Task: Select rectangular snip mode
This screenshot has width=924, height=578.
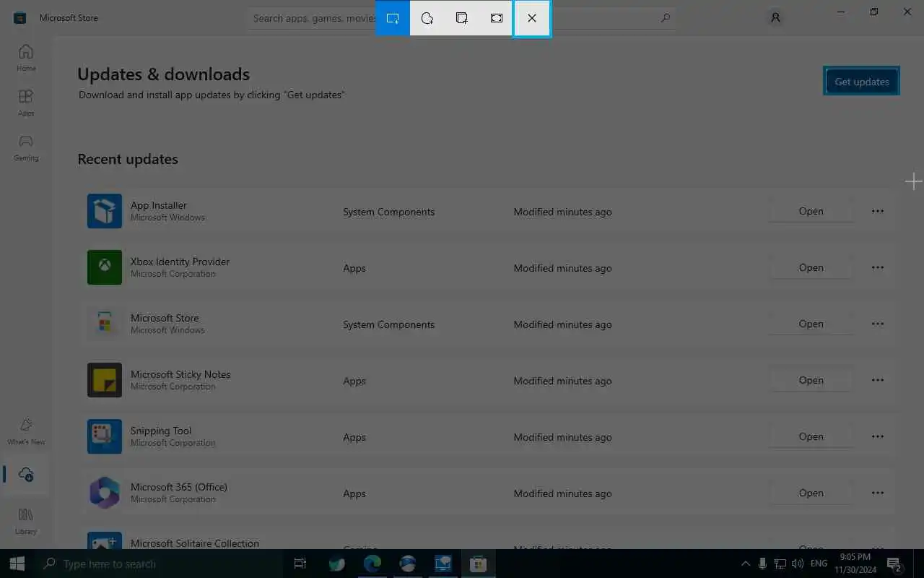Action: [x=393, y=18]
